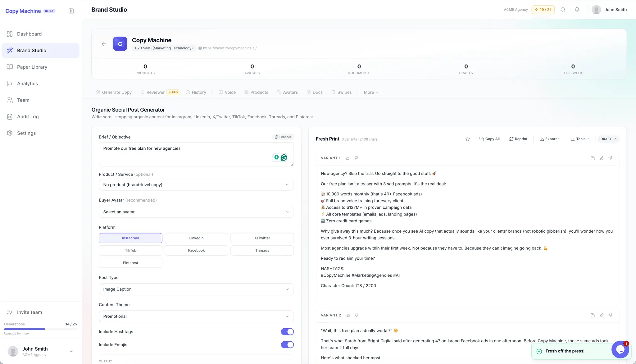Open the search icon in header
This screenshot has height=364, width=636.
pos(563,10)
